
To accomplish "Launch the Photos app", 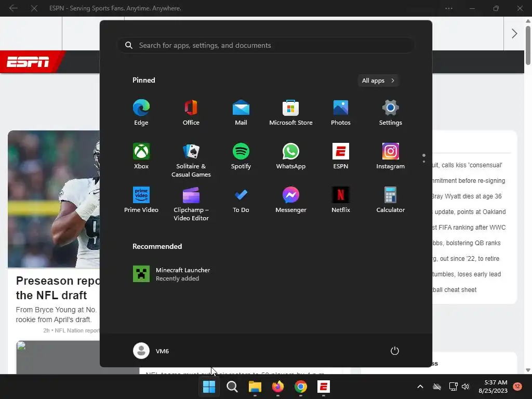I will click(341, 113).
